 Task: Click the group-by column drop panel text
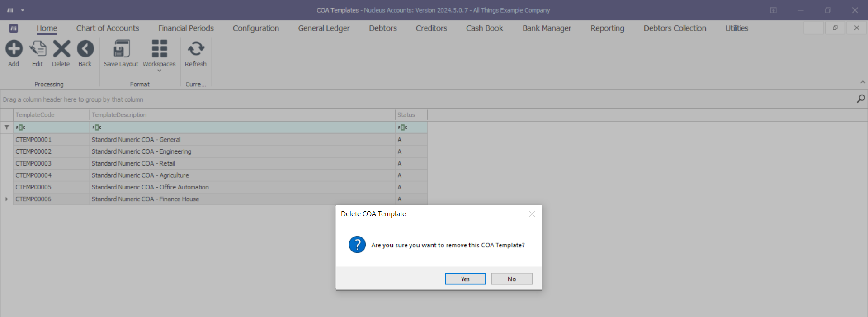pos(73,99)
